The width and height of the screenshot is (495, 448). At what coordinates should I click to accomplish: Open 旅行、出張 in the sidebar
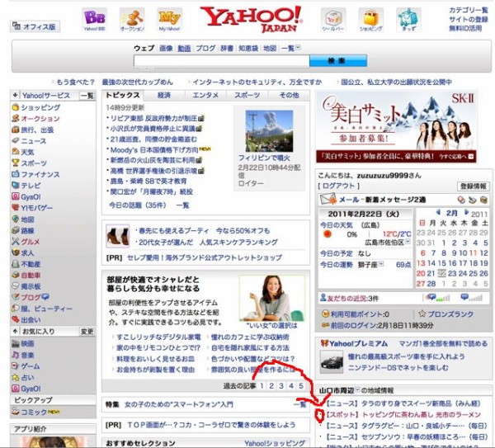coord(37,130)
